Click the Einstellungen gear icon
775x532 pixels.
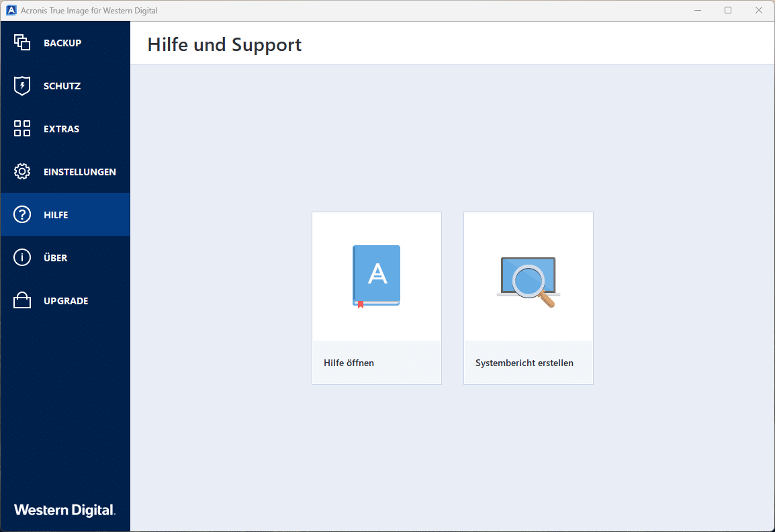pyautogui.click(x=22, y=171)
